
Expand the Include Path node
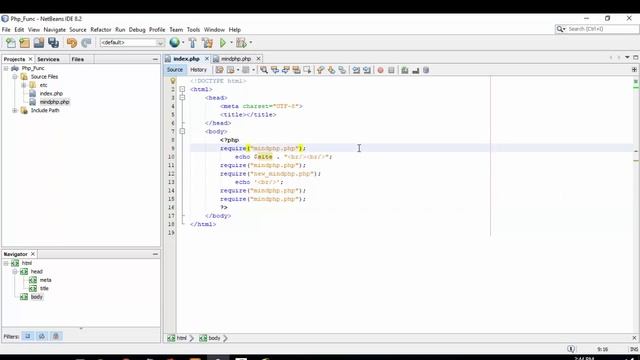pyautogui.click(x=15, y=111)
